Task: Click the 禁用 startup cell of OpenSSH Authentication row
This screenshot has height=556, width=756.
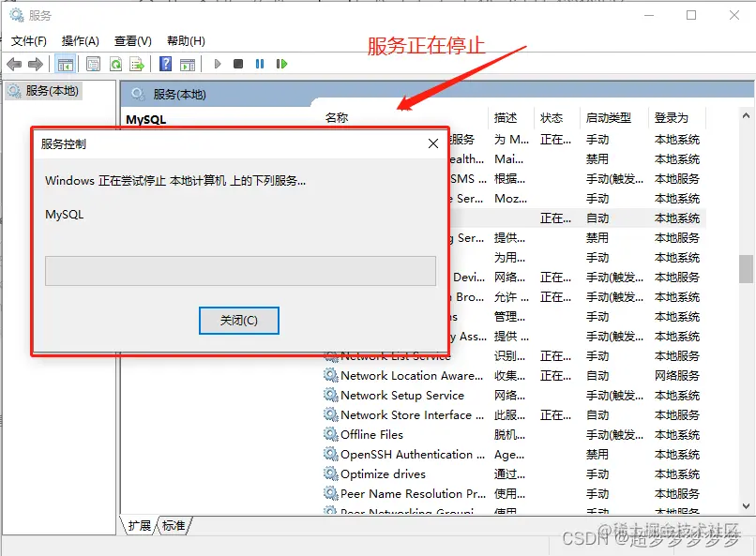Action: click(x=597, y=455)
